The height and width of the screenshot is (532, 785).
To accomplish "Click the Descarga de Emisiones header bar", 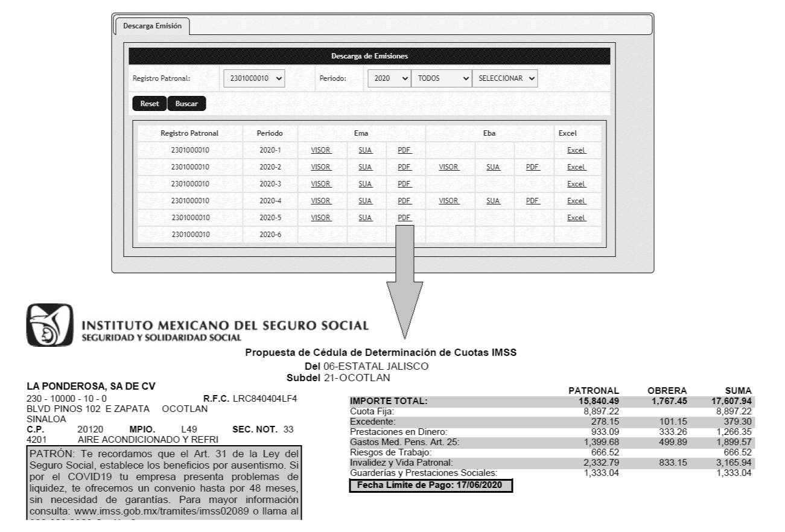I will tap(369, 56).
